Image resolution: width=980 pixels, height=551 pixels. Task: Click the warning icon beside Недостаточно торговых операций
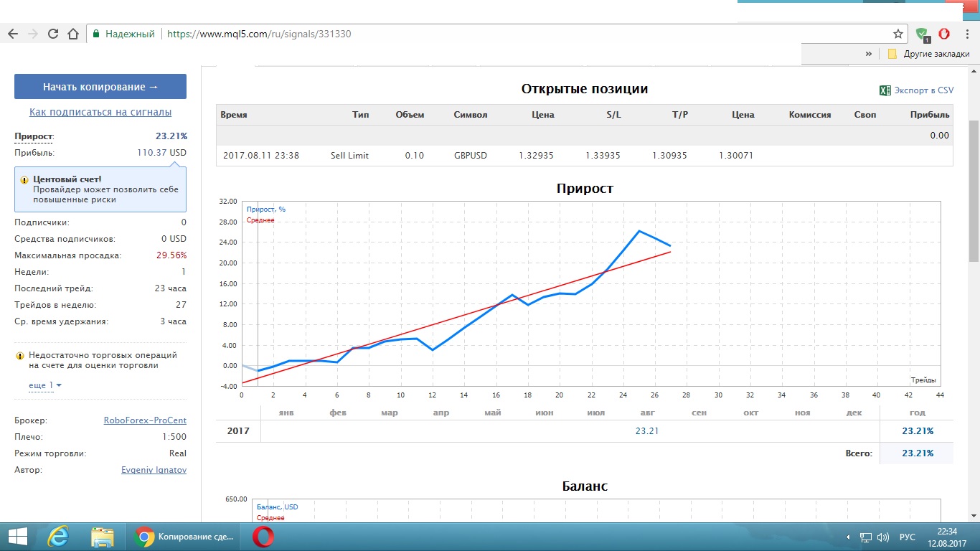click(19, 355)
